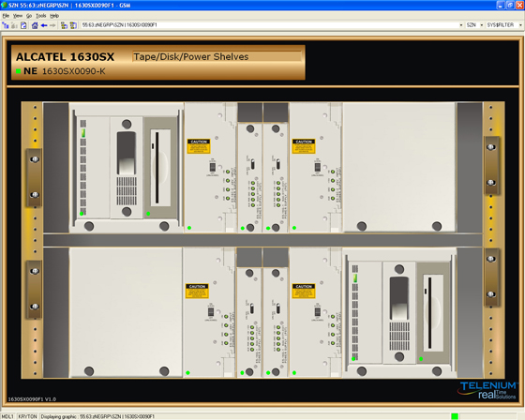This screenshot has width=525, height=420.
Task: Select the NE green status square
Action: pyautogui.click(x=19, y=71)
